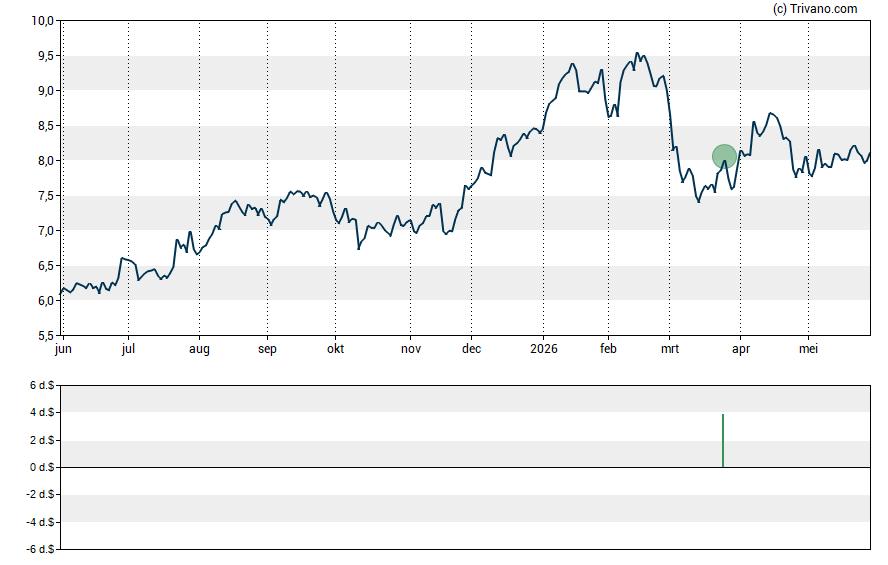Screen dimensions: 888x565
Task: Click the '2026' year label
Action: pos(544,349)
